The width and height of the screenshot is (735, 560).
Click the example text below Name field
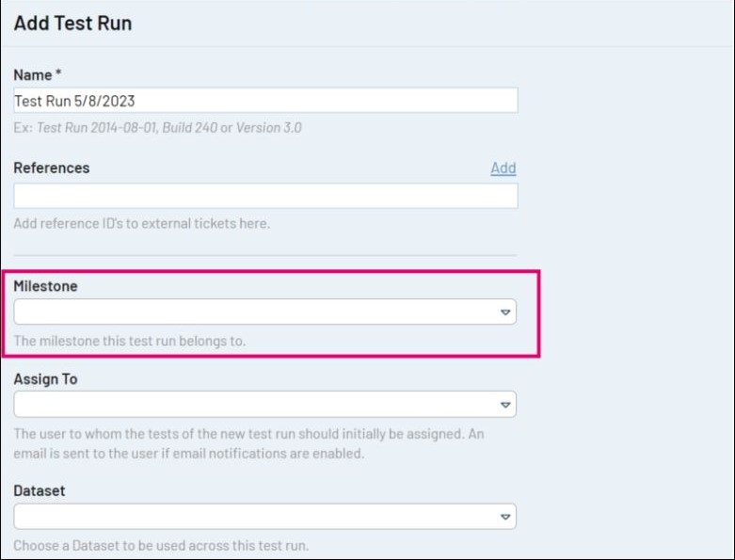[x=157, y=128]
